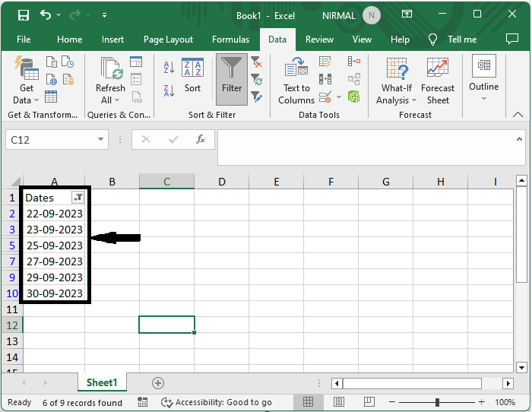
Task: Open the Get Data menu
Action: (x=26, y=80)
